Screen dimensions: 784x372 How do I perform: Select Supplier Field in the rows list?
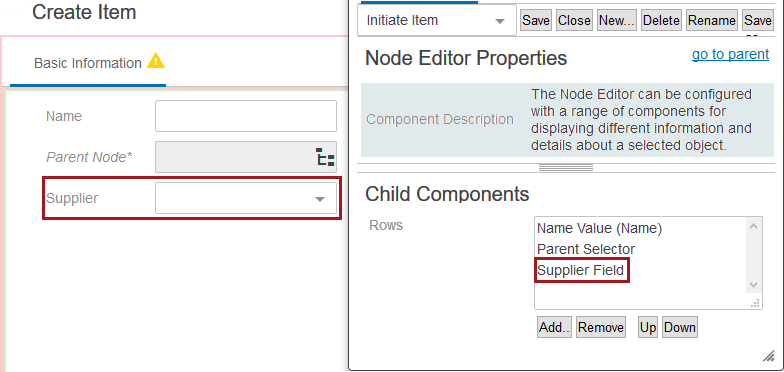[581, 270]
